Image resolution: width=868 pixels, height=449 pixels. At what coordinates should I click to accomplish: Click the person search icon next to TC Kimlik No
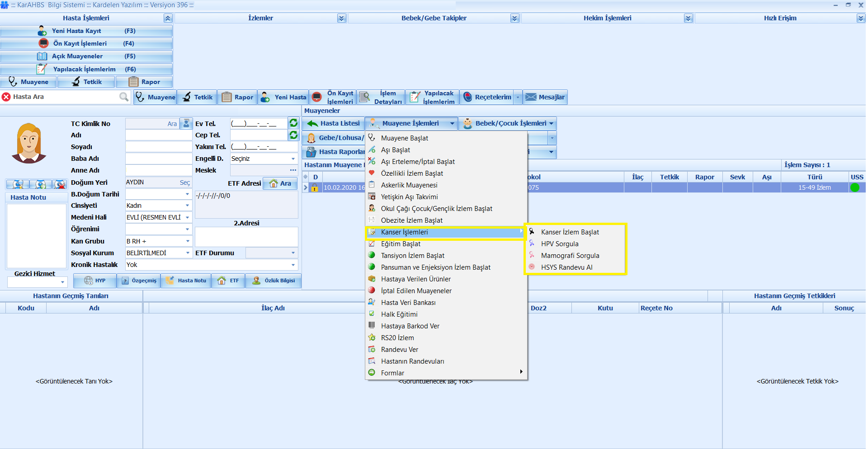[186, 123]
